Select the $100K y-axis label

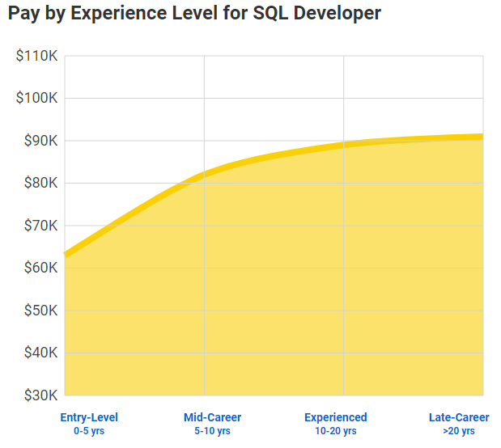click(36, 98)
